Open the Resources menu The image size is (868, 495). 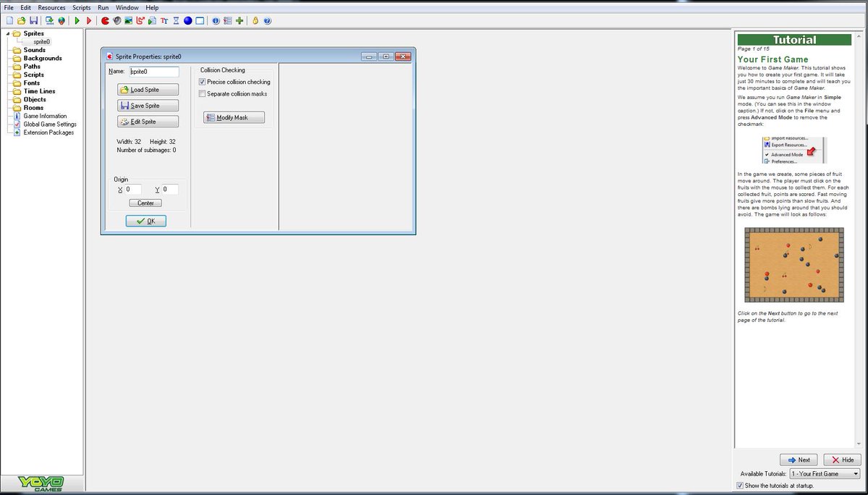(x=52, y=7)
